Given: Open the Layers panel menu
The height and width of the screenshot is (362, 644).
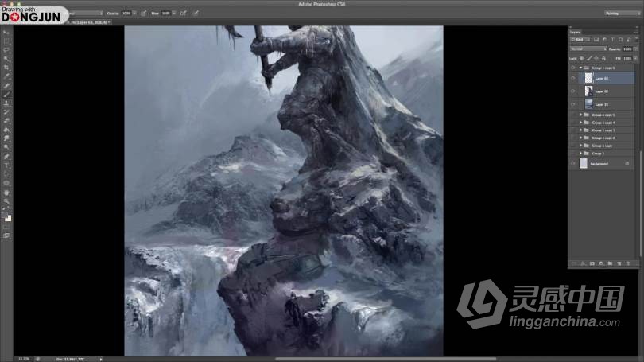Looking at the screenshot, I should [636, 32].
